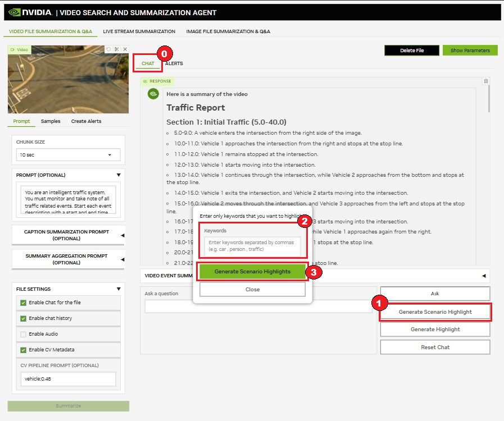The image size is (504, 421).
Task: Click the green NVIDIA avatar in the response
Action: 153,94
